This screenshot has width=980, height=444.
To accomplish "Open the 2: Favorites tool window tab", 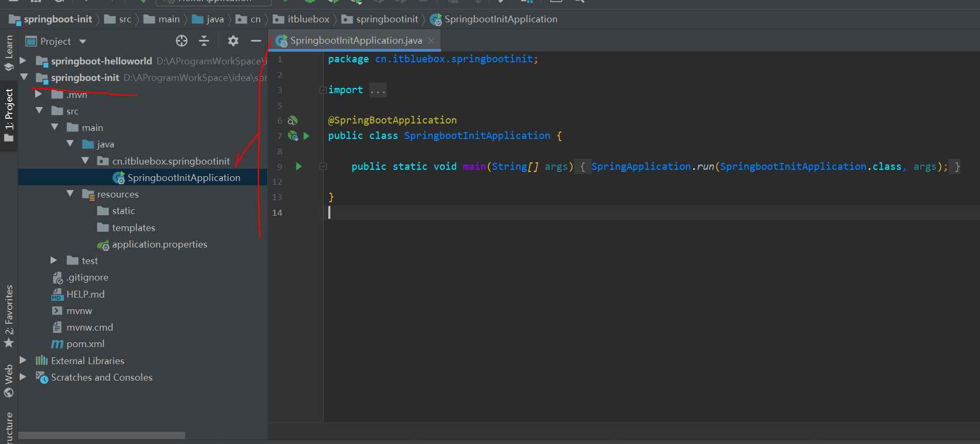I will pos(9,316).
